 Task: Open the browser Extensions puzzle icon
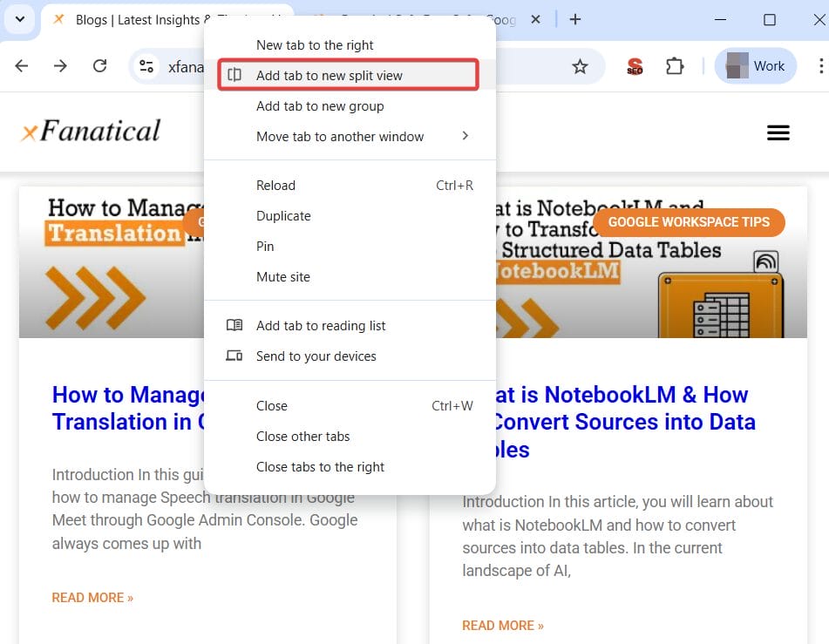tap(675, 66)
